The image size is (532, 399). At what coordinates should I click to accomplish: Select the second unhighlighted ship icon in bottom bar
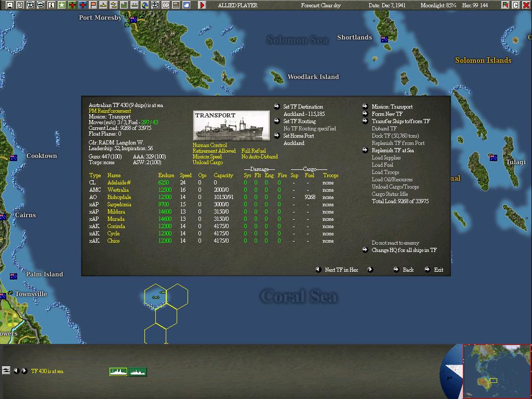(x=138, y=372)
